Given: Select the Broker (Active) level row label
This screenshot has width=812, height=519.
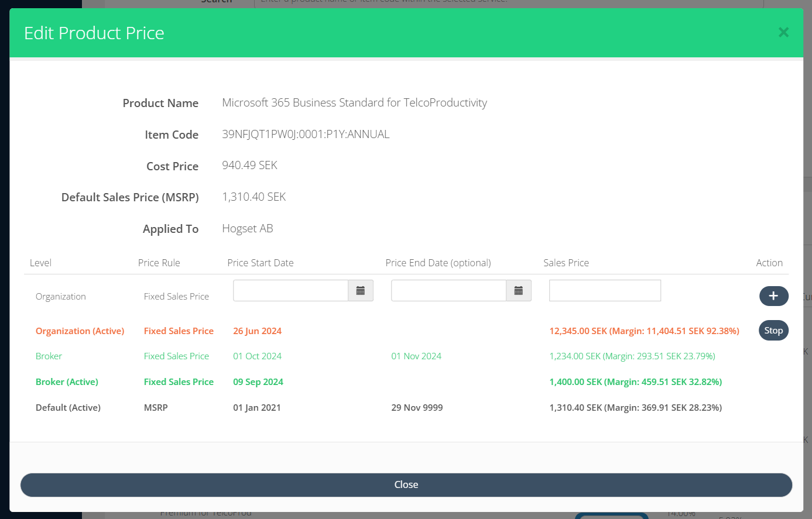Looking at the screenshot, I should point(67,382).
